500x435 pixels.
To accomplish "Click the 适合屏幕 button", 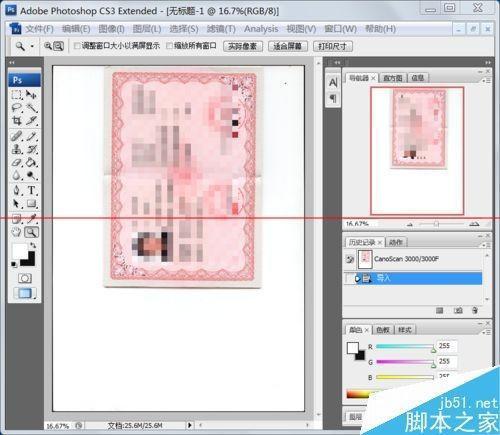I will (287, 46).
